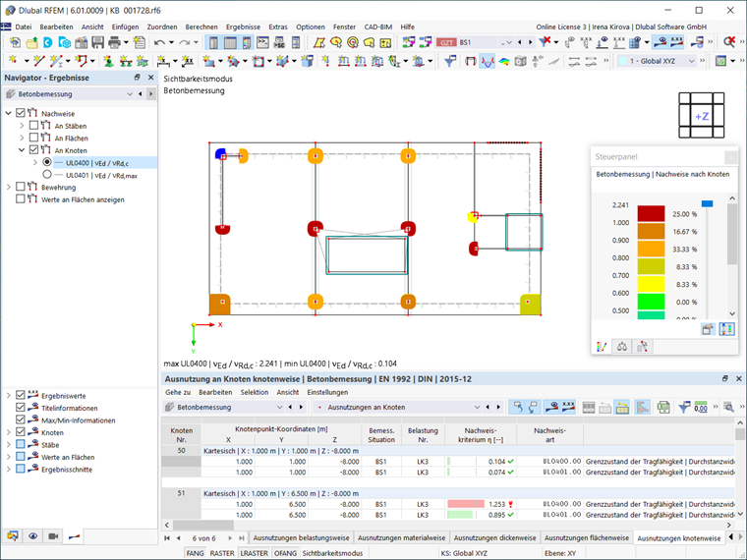The image size is (747, 560).
Task: Click the RASTER status bar button
Action: point(222,553)
